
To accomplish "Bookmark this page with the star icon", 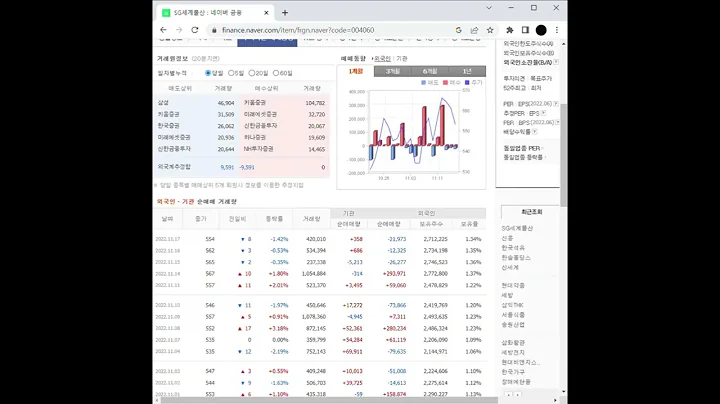I will click(490, 30).
